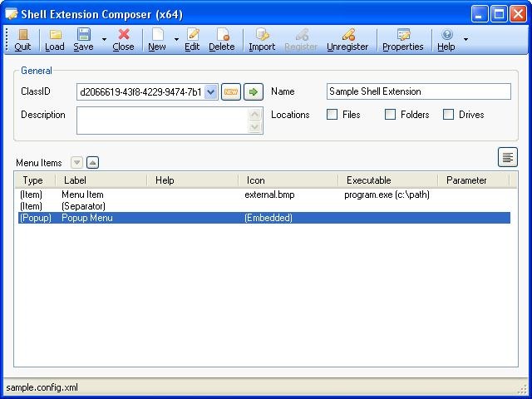Click the app icon in title bar

coord(11,14)
